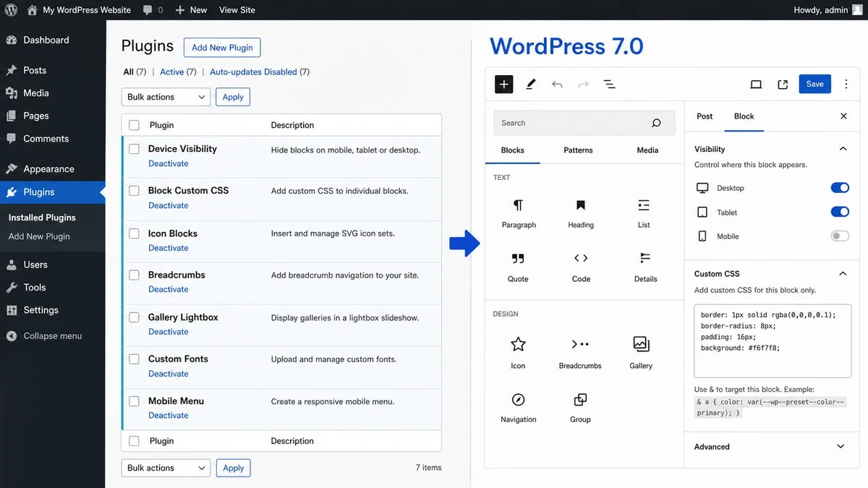Check the Gallery Lightbox plugin checkbox
The height and width of the screenshot is (488, 868).
tap(134, 317)
